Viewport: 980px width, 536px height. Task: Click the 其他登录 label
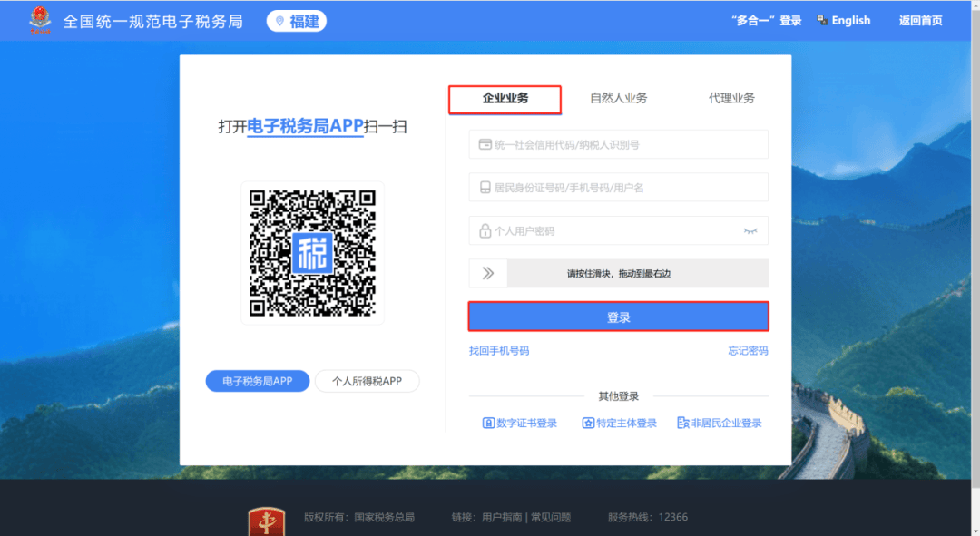click(x=618, y=396)
